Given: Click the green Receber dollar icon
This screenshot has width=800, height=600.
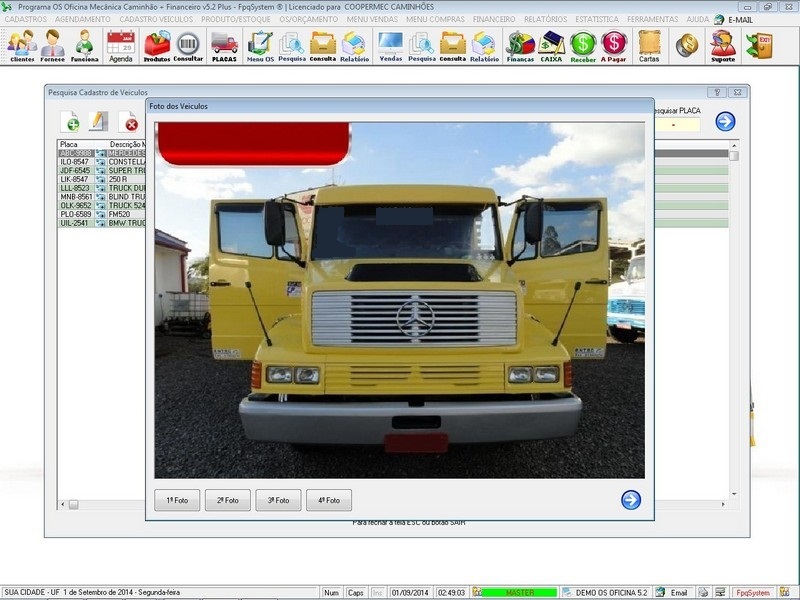Looking at the screenshot, I should [x=583, y=46].
